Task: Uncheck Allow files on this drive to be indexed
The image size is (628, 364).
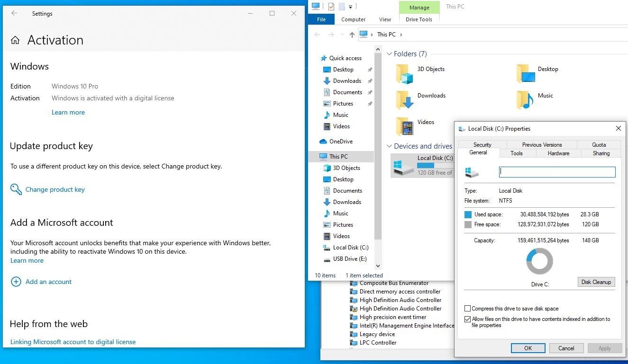Action: tap(468, 320)
